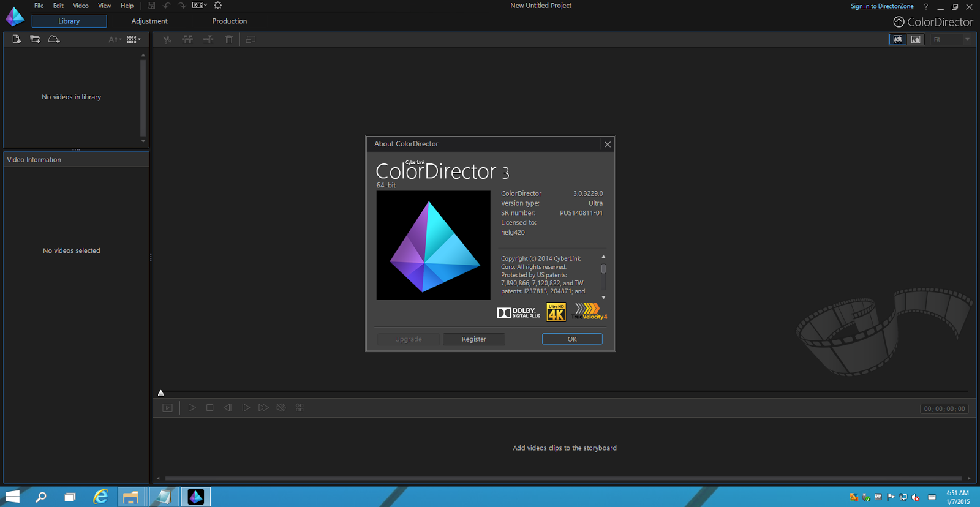Click the third storyboard edit tool icon

point(208,39)
